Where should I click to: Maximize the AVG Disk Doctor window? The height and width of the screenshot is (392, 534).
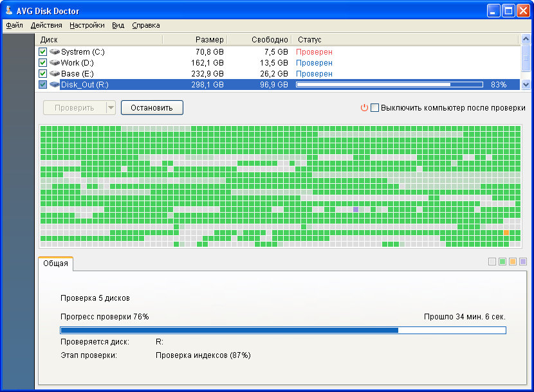(508, 11)
